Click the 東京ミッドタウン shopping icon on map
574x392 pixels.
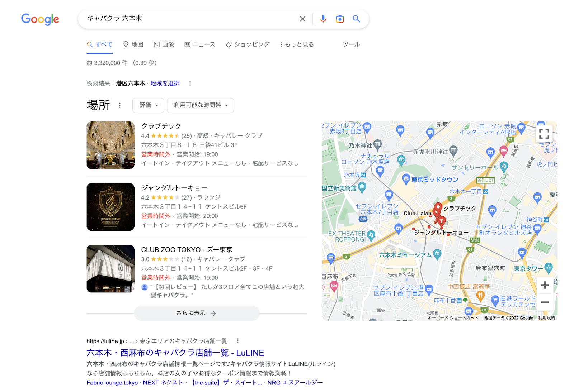click(x=406, y=178)
